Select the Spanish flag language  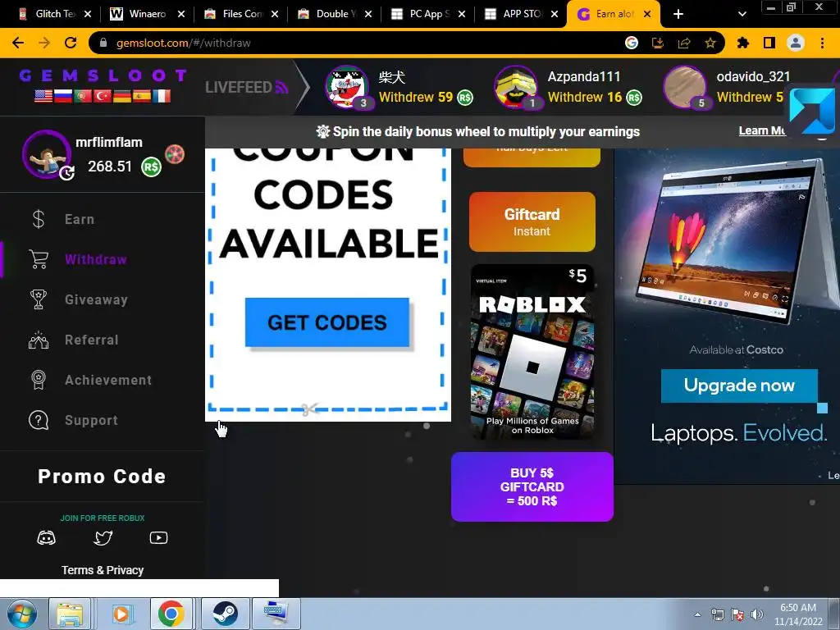pyautogui.click(x=142, y=96)
